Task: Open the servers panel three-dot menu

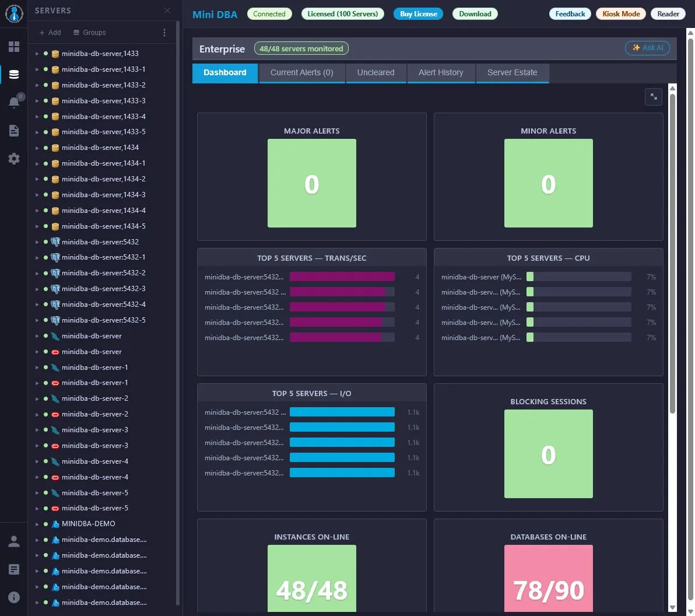Action: [x=164, y=32]
